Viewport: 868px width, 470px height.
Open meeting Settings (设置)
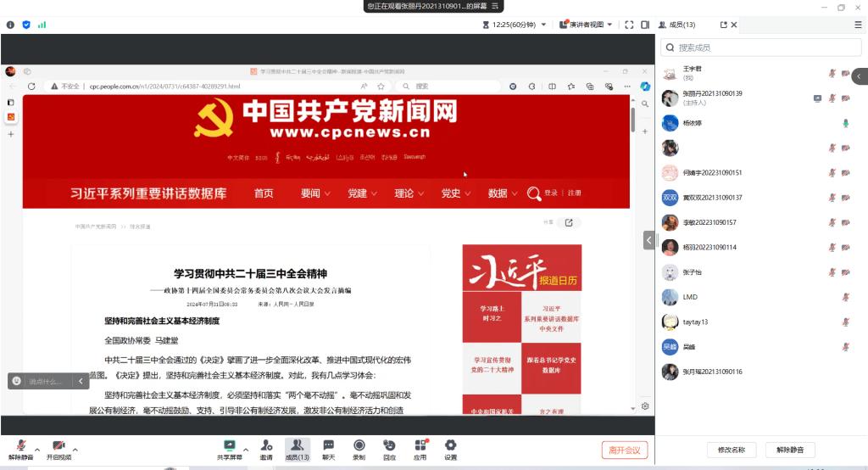(x=451, y=450)
